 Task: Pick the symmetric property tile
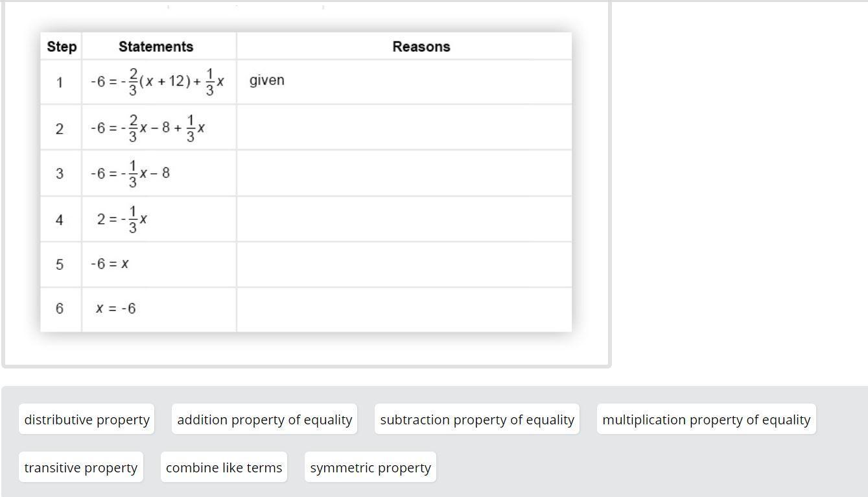click(370, 468)
